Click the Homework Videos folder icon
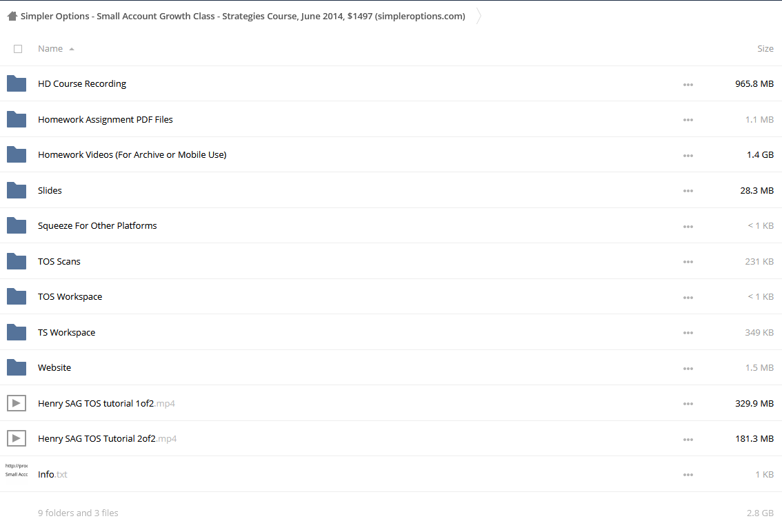This screenshot has height=532, width=782. click(17, 154)
